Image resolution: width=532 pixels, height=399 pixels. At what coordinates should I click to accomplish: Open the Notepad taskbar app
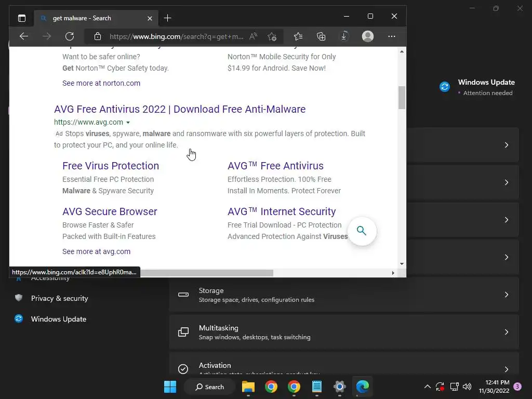(x=316, y=387)
